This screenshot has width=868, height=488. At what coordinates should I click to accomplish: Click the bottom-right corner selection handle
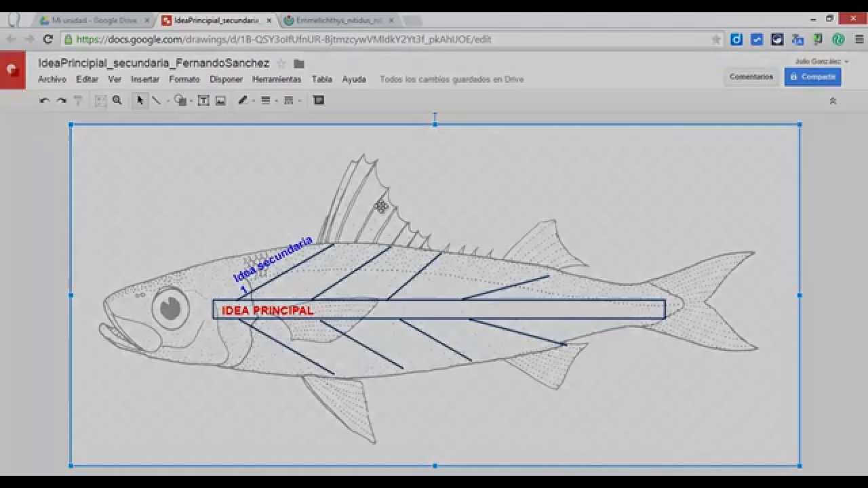click(x=800, y=466)
